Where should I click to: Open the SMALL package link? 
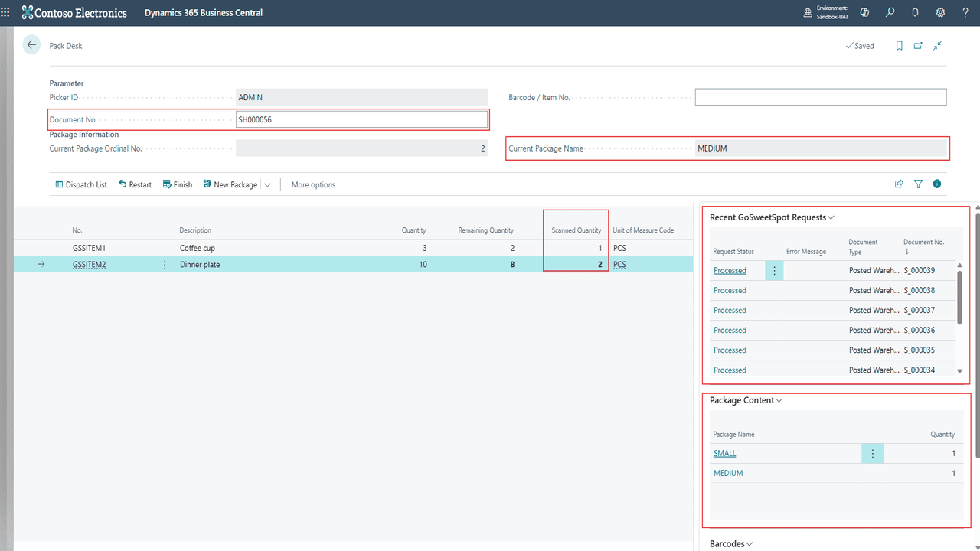point(724,453)
